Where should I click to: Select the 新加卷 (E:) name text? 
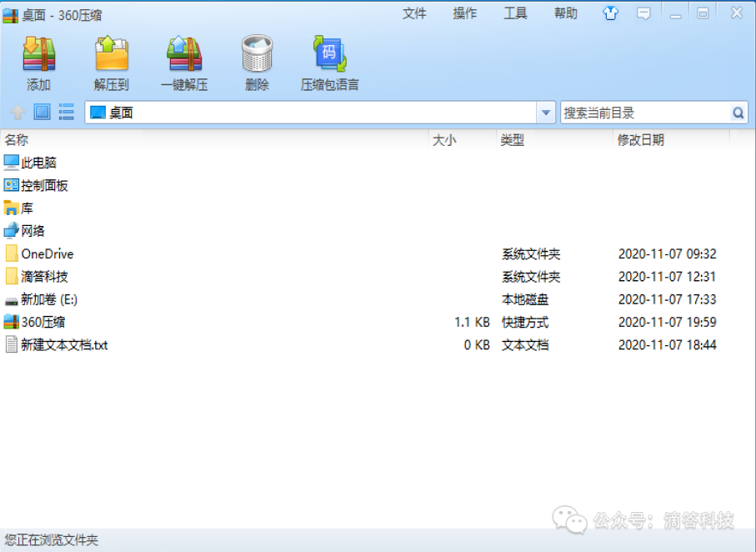(48, 299)
